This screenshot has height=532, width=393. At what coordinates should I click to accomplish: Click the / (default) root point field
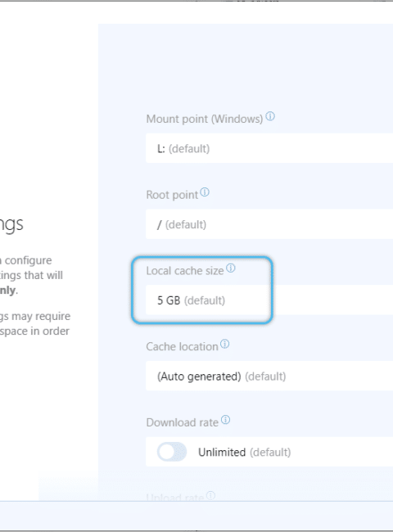pos(269,224)
